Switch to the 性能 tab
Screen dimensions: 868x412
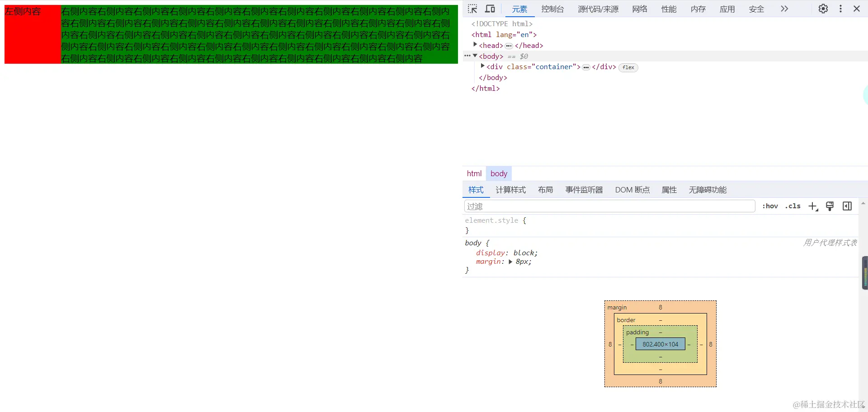[669, 9]
